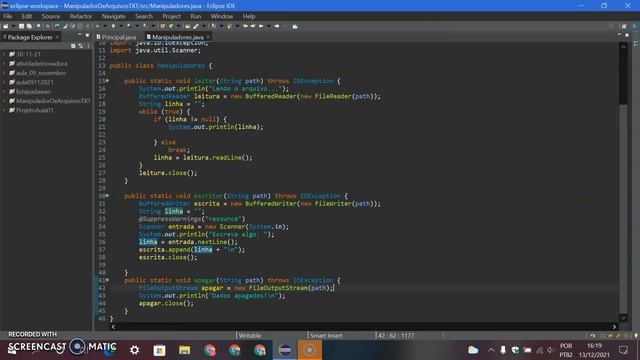The image size is (640, 360).
Task: Click the horizontal scroll right arrow
Action: tap(614, 327)
